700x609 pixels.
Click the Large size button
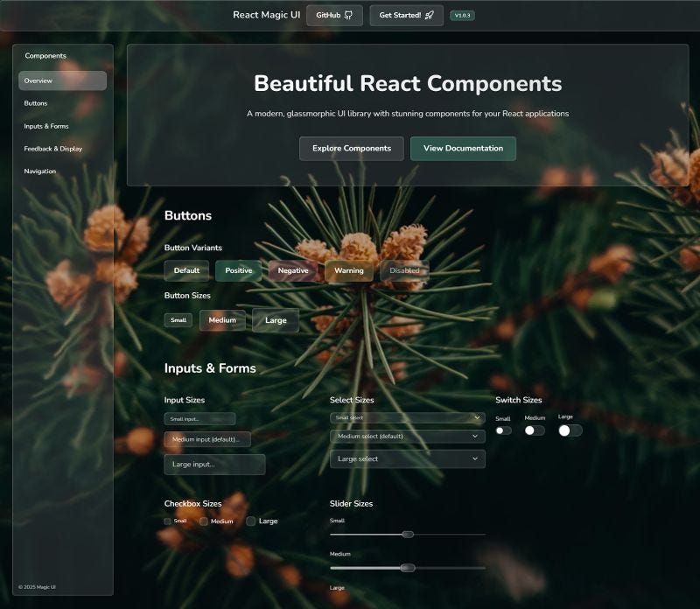tap(276, 320)
